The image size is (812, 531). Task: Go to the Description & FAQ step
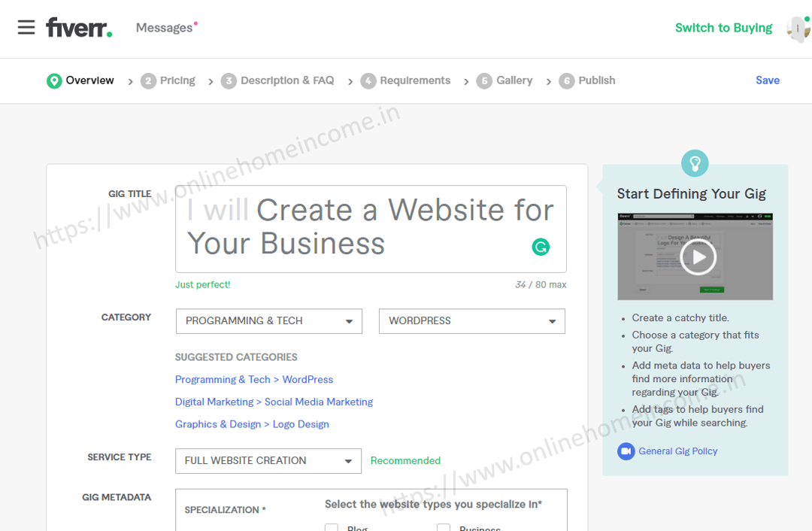(287, 80)
